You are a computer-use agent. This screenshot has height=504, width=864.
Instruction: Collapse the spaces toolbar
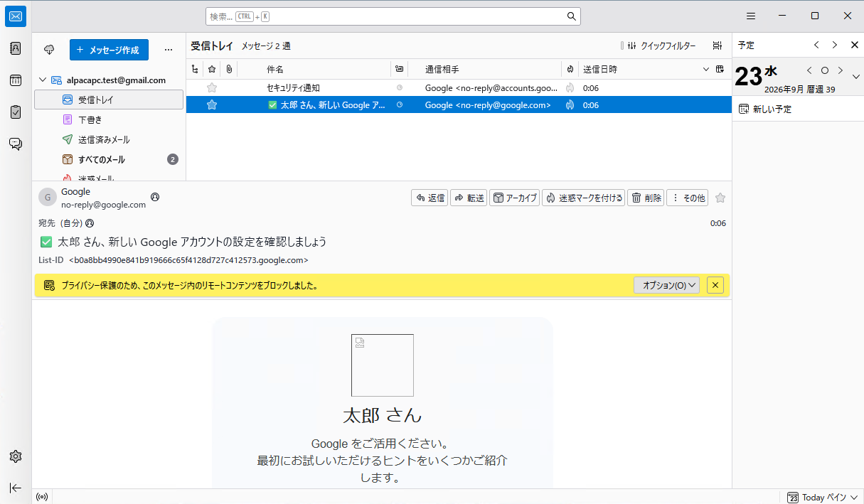click(x=16, y=488)
